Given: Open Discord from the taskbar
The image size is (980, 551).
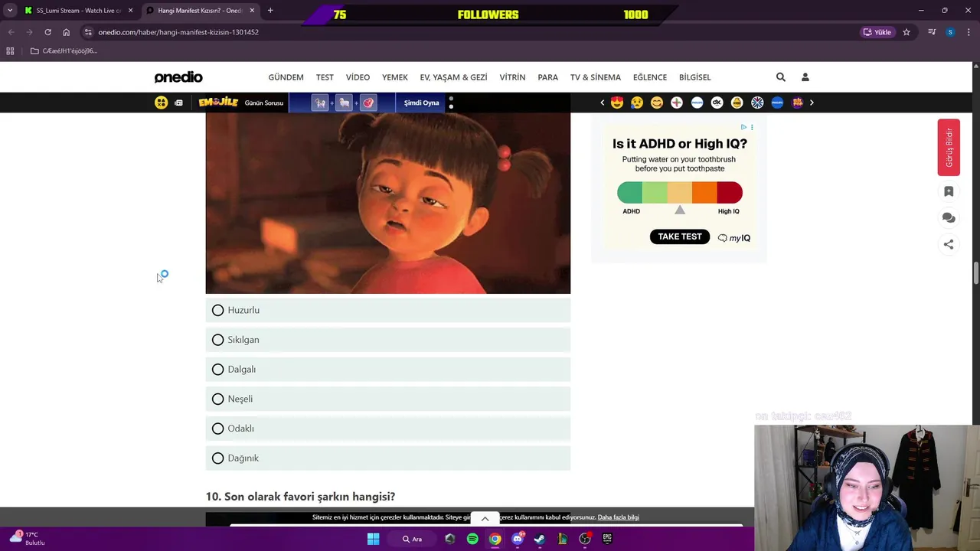Looking at the screenshot, I should (x=518, y=539).
